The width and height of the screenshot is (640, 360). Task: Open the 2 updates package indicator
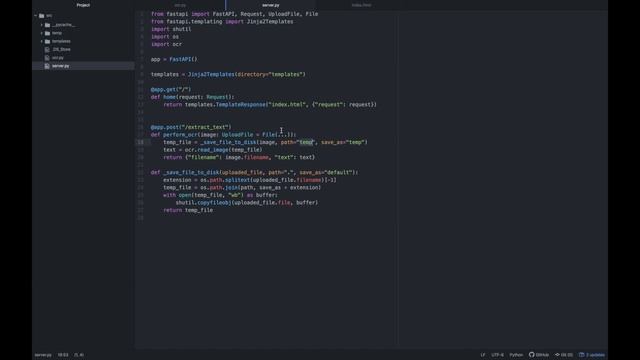pyautogui.click(x=592, y=355)
